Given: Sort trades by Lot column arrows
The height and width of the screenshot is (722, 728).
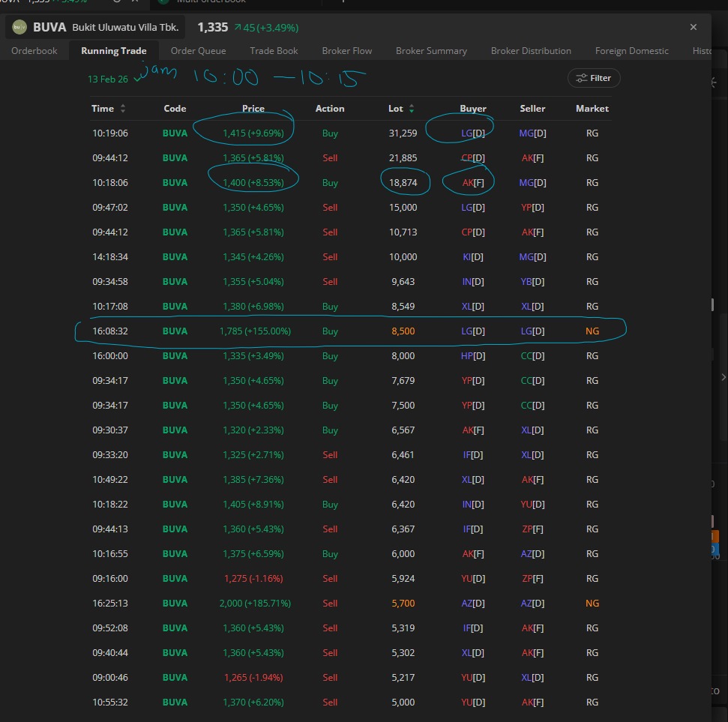Looking at the screenshot, I should tap(412, 109).
